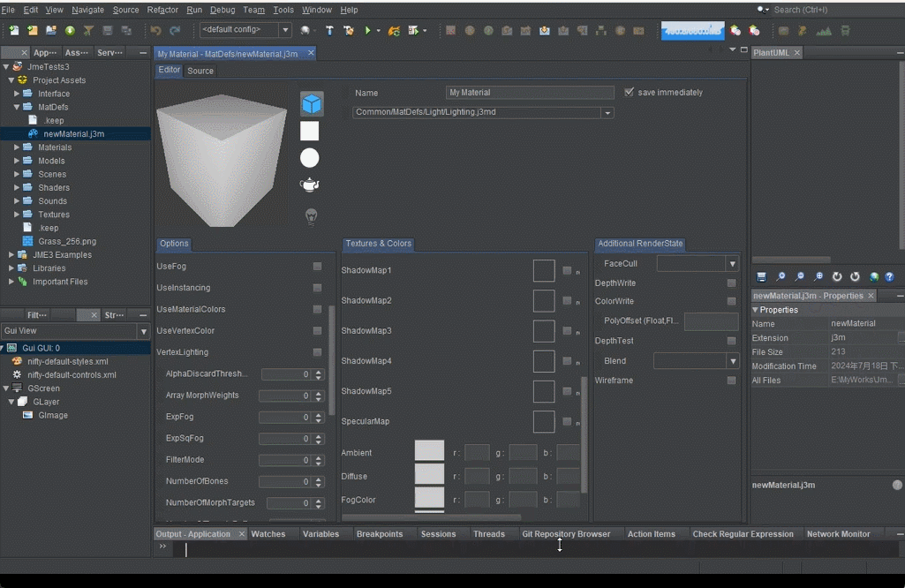Image resolution: width=905 pixels, height=588 pixels.
Task: Click the ShadowMap1 texture preview box
Action: click(x=544, y=271)
